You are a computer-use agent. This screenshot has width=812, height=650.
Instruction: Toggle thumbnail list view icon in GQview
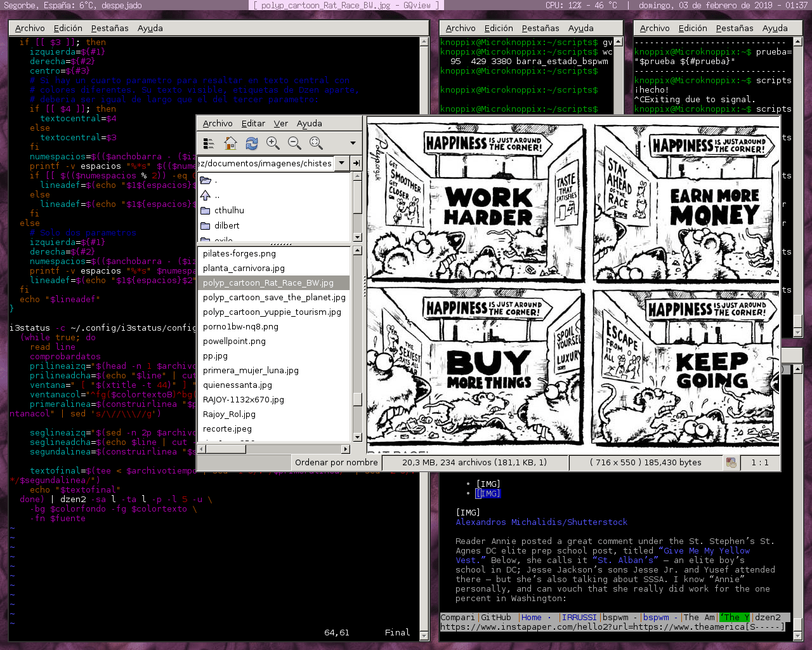209,143
